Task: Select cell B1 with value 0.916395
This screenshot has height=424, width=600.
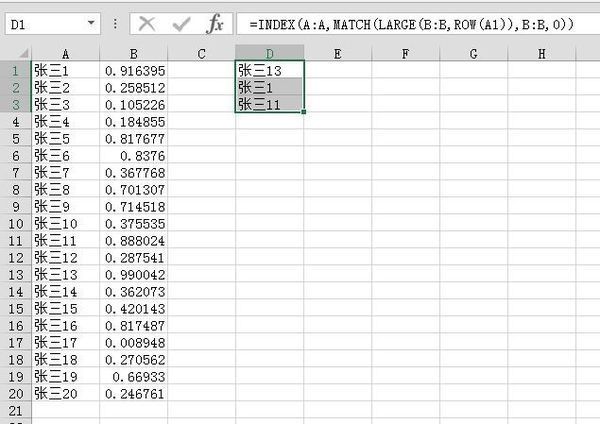Action: tap(134, 71)
